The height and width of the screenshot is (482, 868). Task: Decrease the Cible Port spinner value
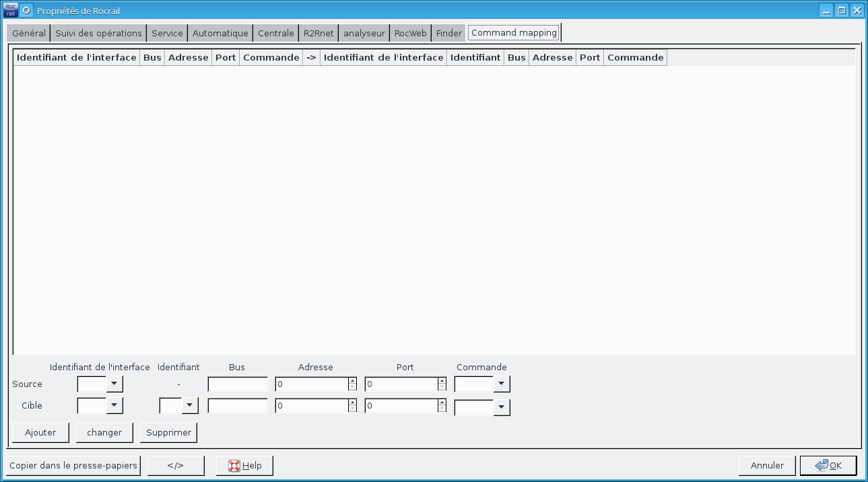click(x=442, y=409)
